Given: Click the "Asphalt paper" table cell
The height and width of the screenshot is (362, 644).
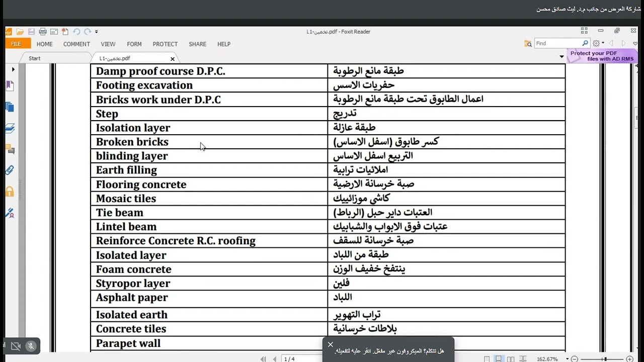Looking at the screenshot, I should pos(209,299).
